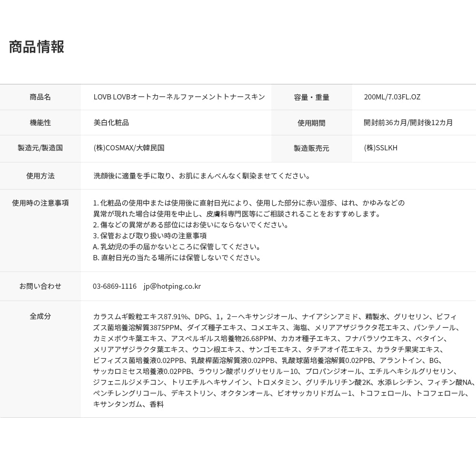Click the 開封前36カ月/開封後12カ月 value
The width and height of the screenshot is (476, 452).
(x=408, y=123)
